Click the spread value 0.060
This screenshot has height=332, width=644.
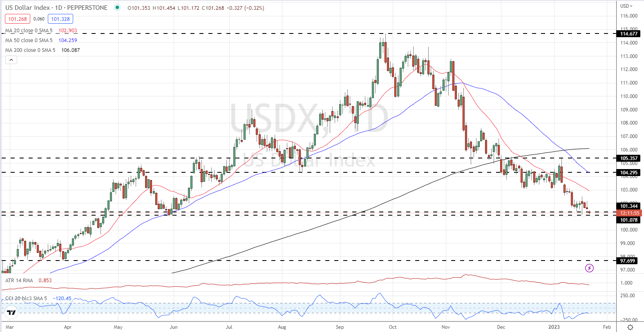click(x=39, y=19)
